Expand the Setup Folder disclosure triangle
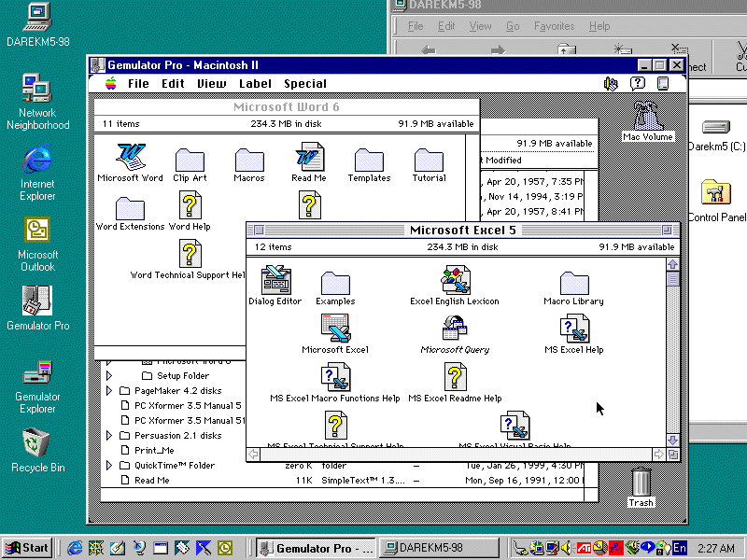Image resolution: width=747 pixels, height=560 pixels. (x=109, y=376)
